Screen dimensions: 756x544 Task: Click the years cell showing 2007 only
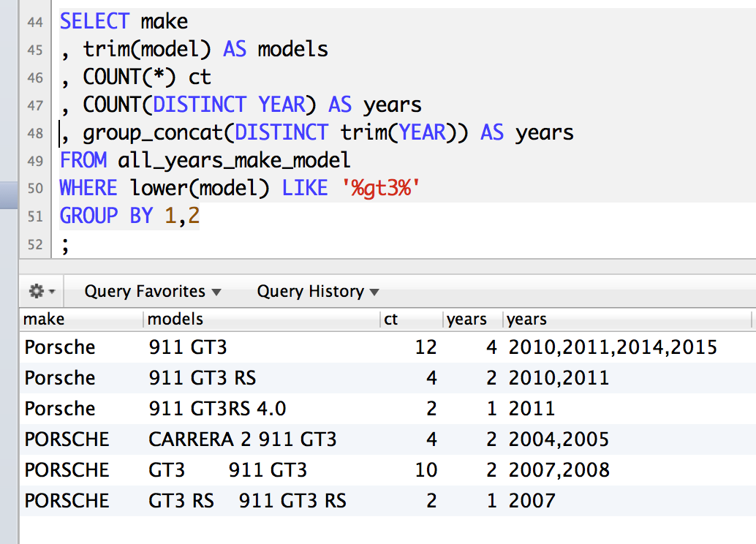coord(532,501)
